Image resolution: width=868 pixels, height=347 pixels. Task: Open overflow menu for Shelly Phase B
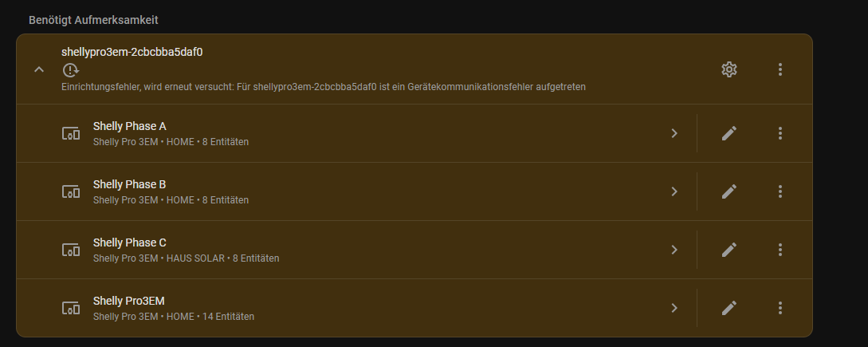780,191
